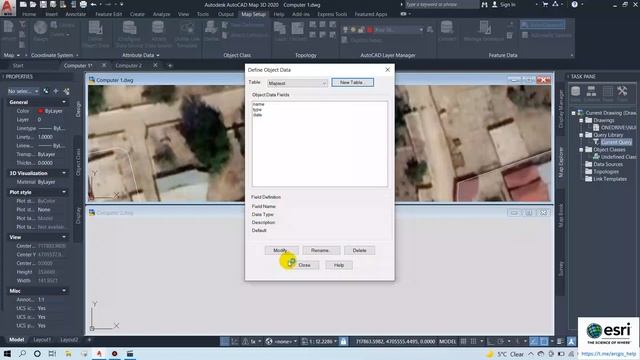Open the No selection dropdown in Properties
This screenshot has width=640, height=360.
click(x=23, y=91)
